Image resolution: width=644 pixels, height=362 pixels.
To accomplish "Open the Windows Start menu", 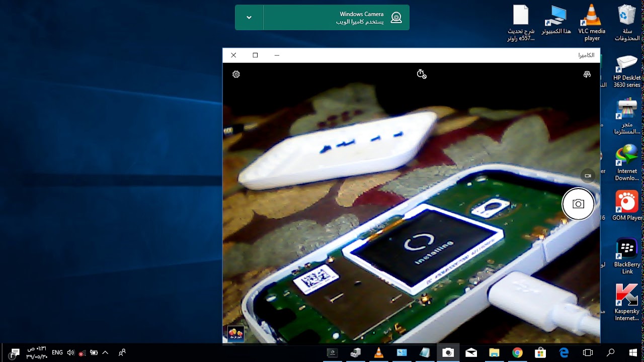I will coord(633,352).
